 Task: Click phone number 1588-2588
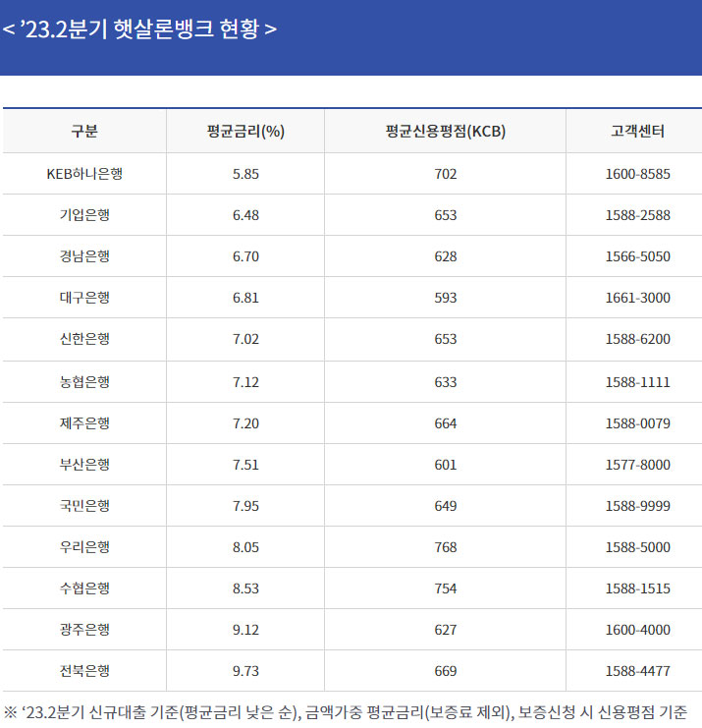point(637,215)
